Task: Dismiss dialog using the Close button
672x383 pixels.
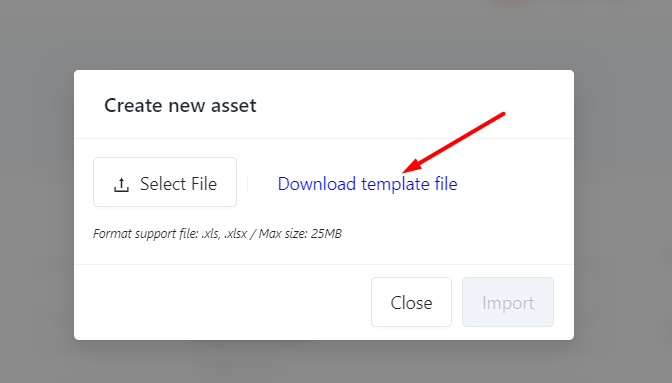Action: tap(411, 302)
